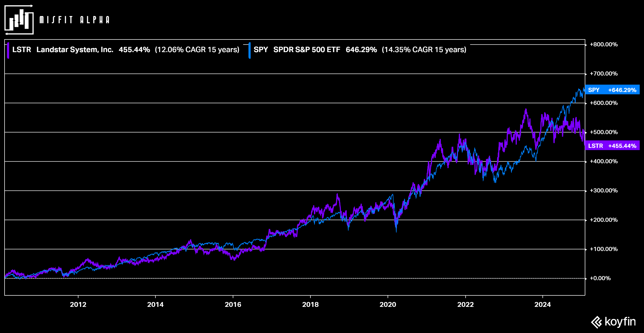The width and height of the screenshot is (644, 333).
Task: Click the 2016 x-axis year label
Action: pos(233,305)
